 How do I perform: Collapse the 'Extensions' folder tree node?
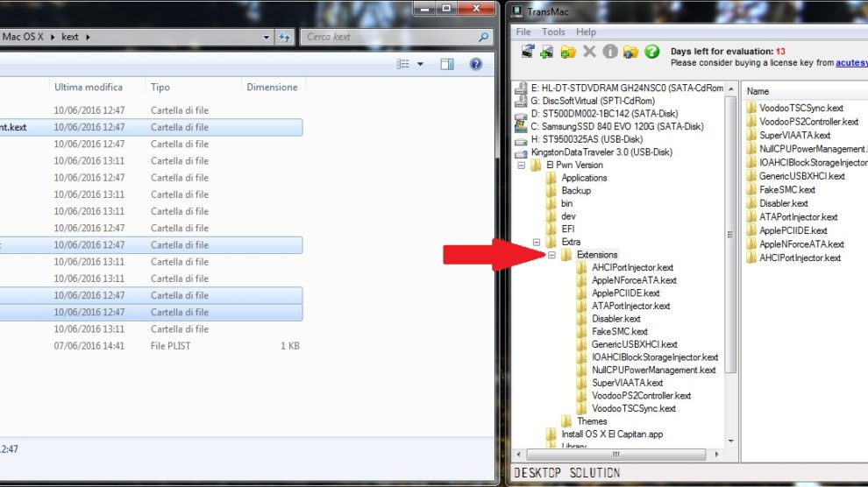pyautogui.click(x=551, y=255)
